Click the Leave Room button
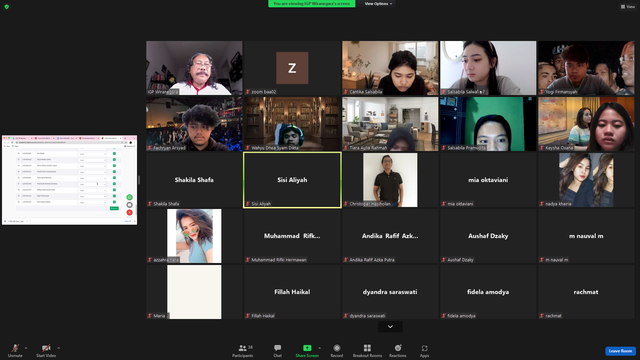Viewport: 640px width, 360px height. pyautogui.click(x=620, y=351)
